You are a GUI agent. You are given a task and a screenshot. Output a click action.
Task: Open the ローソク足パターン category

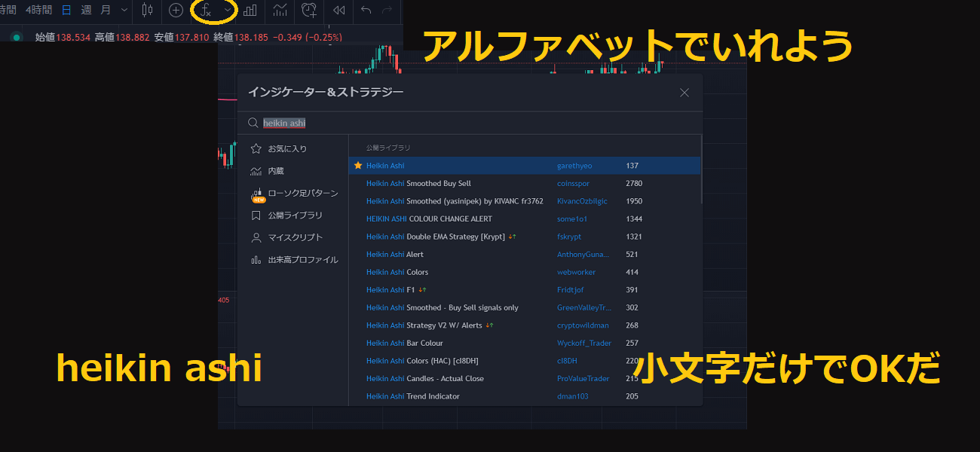[x=302, y=194]
